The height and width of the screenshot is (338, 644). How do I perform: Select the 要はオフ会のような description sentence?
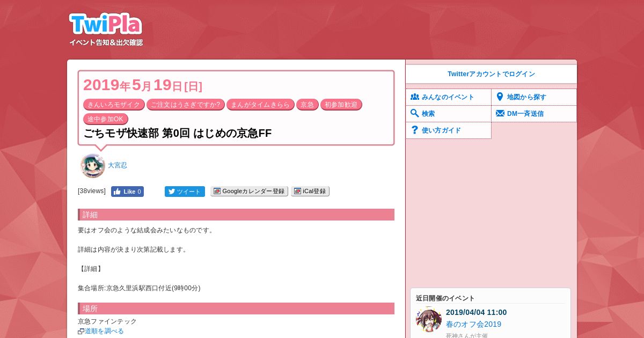click(x=146, y=230)
